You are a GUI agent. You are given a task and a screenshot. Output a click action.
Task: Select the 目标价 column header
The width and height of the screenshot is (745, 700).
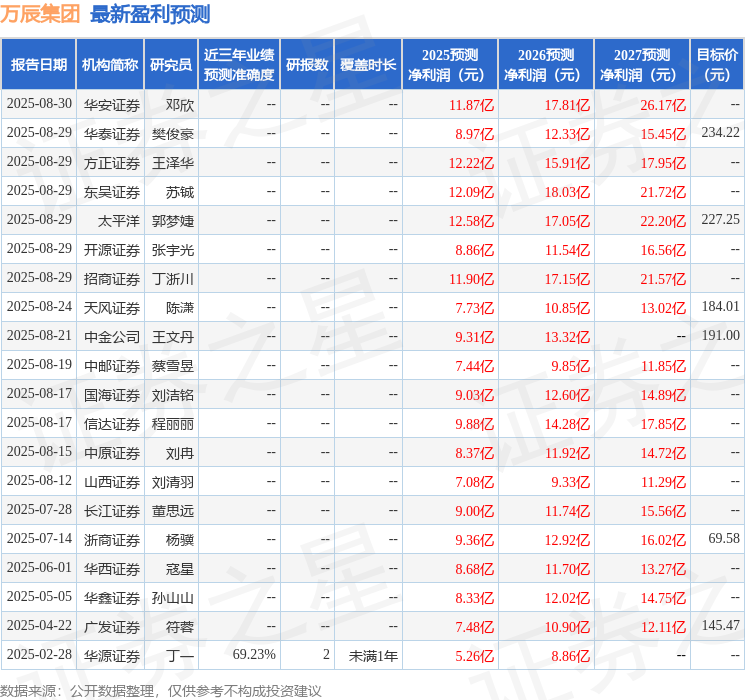click(717, 65)
